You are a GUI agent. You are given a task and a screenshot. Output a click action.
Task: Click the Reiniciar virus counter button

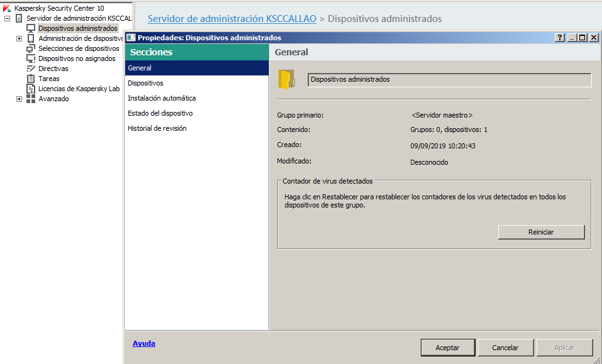coord(542,232)
